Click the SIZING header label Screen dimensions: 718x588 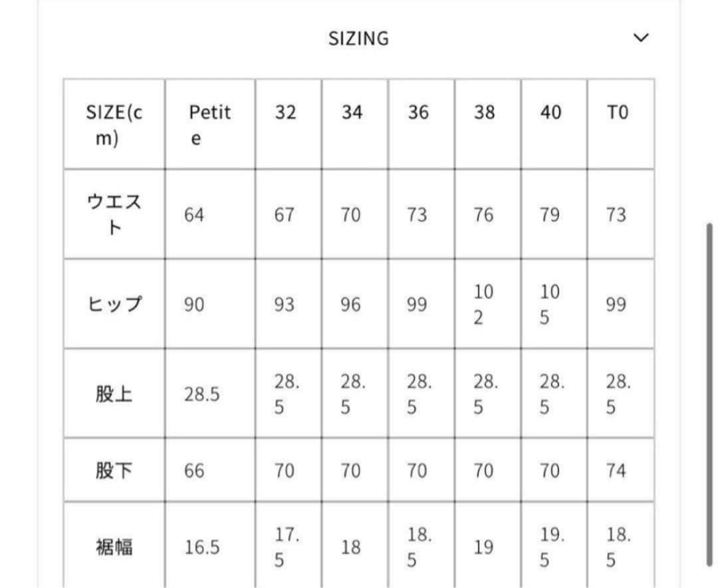pyautogui.click(x=358, y=38)
